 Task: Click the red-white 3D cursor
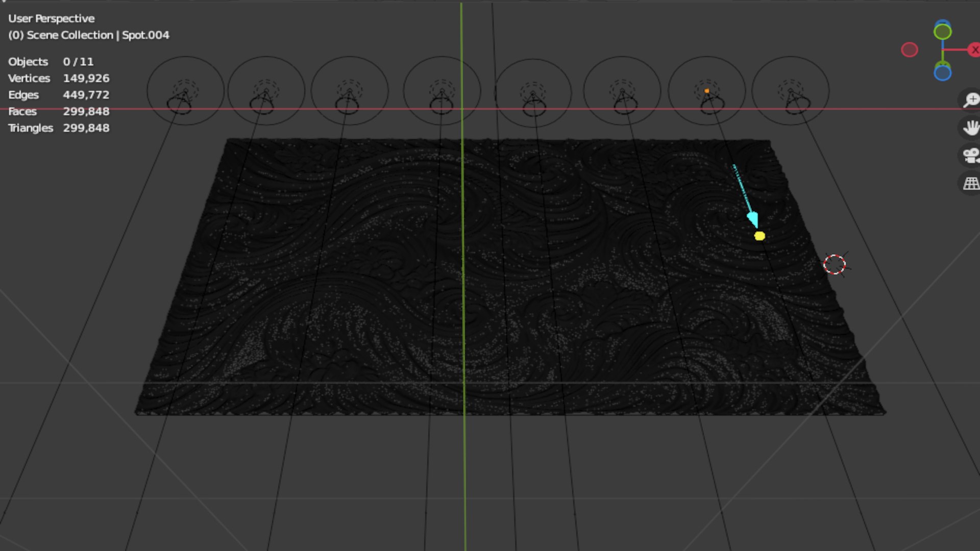pos(835,264)
